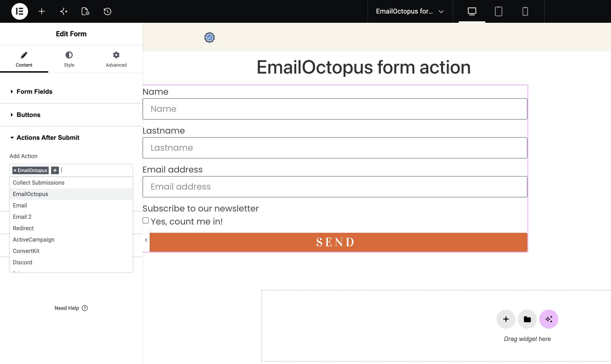Viewport: 611px width, 364px height.
Task: Switch to mobile preview mode
Action: coord(525,11)
